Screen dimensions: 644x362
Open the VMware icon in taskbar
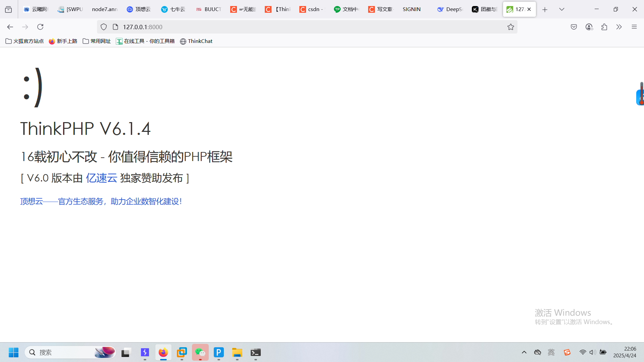[182, 352]
